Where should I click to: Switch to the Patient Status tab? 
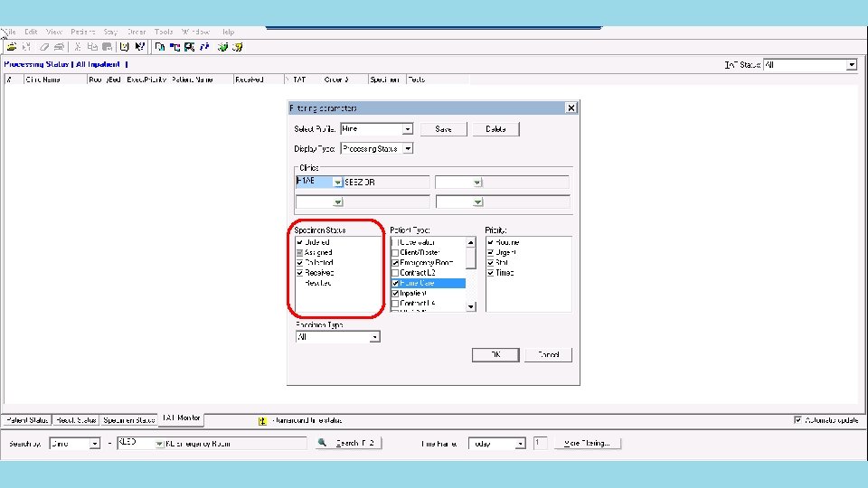click(27, 420)
